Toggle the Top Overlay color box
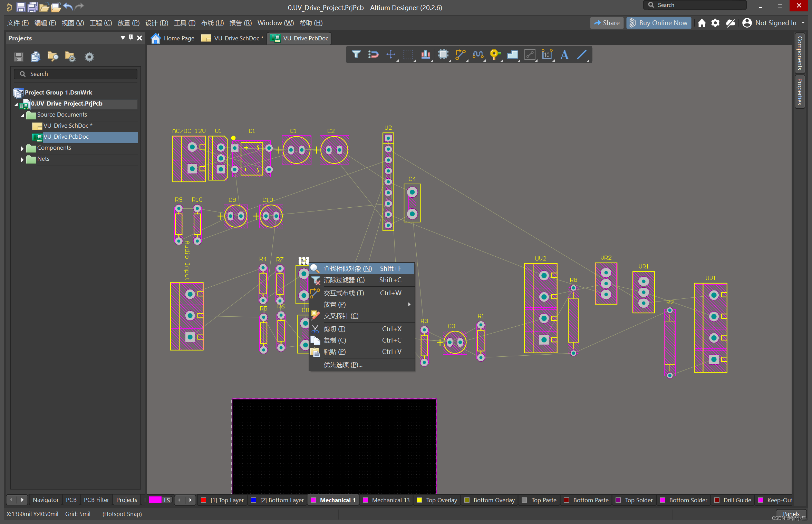Viewport: 812px width, 524px height. (x=419, y=500)
